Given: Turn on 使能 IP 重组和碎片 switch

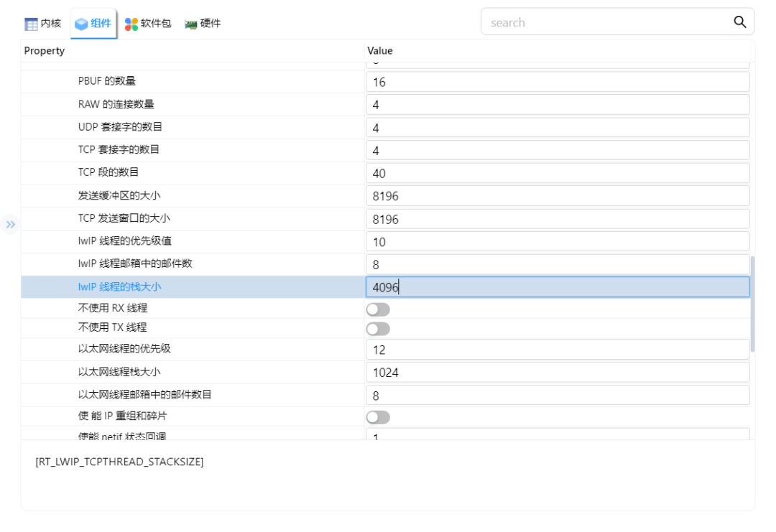Looking at the screenshot, I should 377,417.
